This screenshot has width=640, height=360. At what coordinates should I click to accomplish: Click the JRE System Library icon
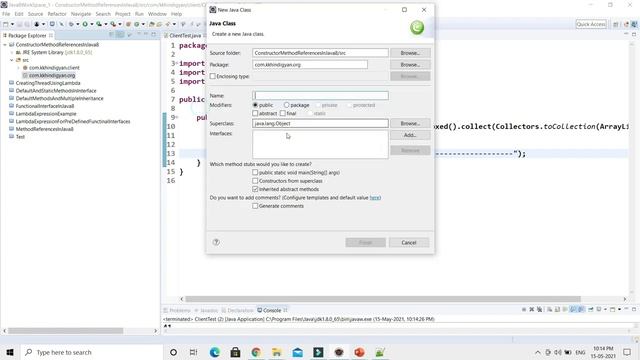click(x=18, y=52)
